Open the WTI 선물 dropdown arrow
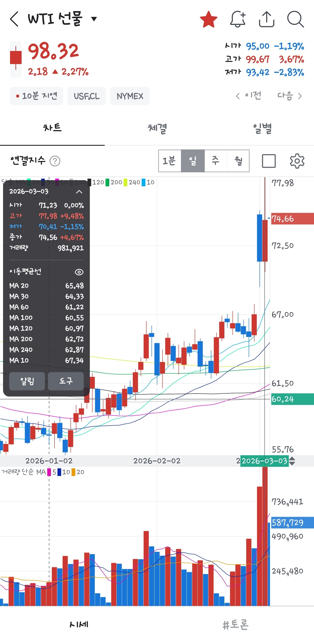 tap(94, 19)
